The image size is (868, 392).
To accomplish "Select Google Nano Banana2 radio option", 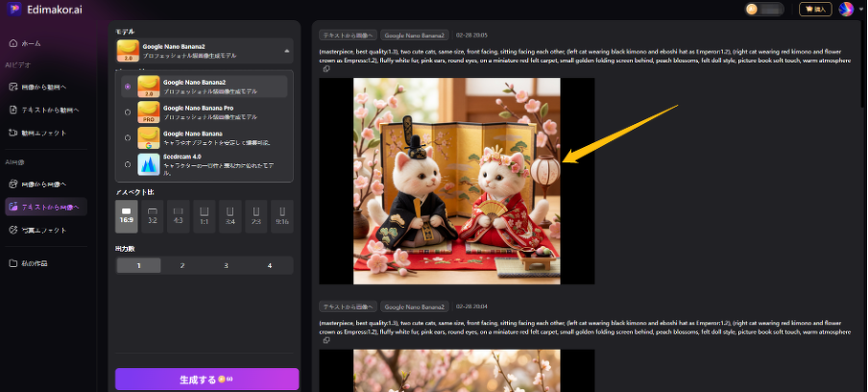I will tap(128, 86).
